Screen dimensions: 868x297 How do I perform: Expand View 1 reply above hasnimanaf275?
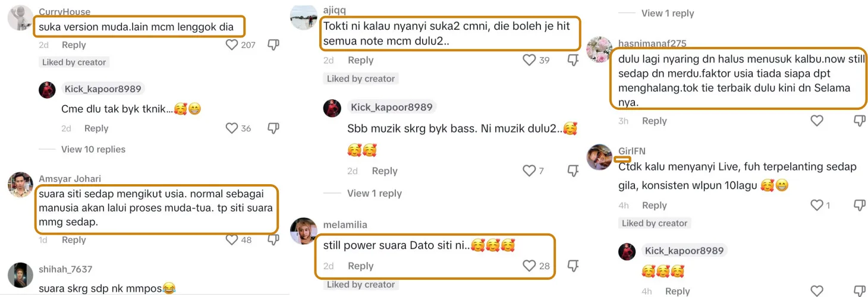point(668,13)
